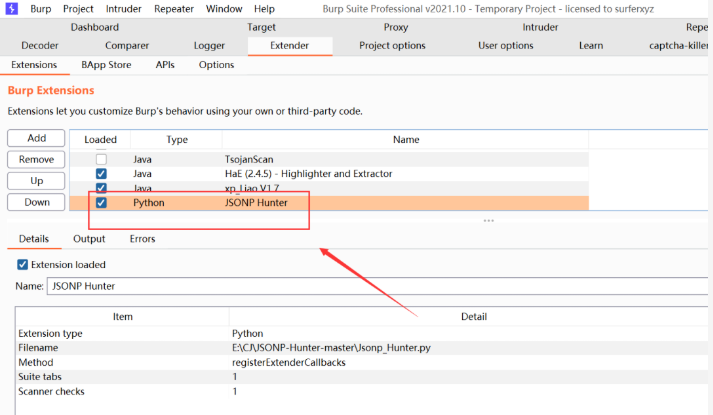Open the Learn tab
713x415 pixels.
(x=591, y=45)
